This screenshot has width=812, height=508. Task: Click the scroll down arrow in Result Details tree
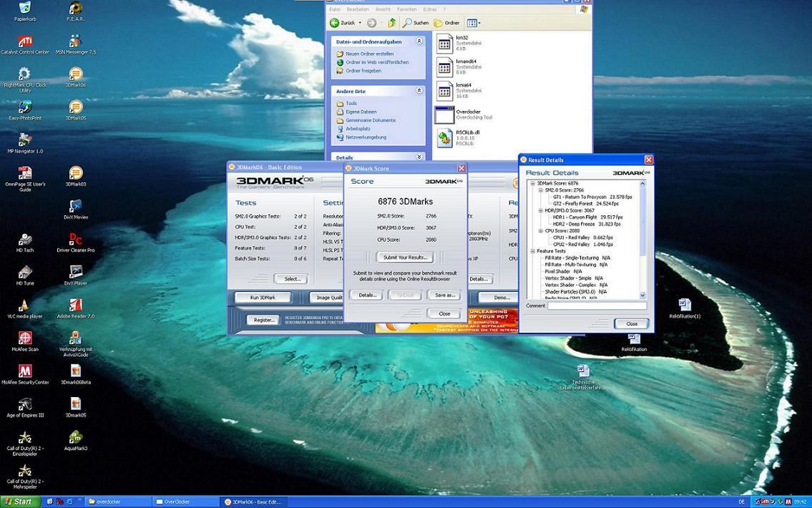pyautogui.click(x=642, y=295)
